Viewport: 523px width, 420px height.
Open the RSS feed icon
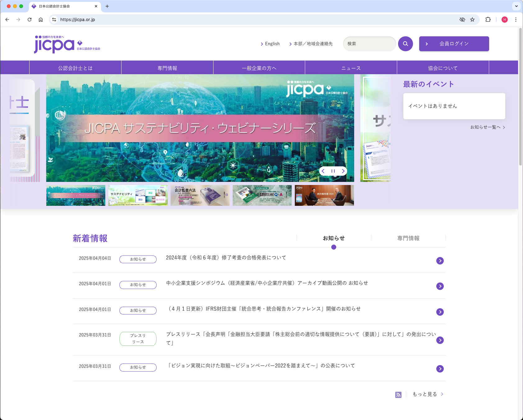coord(398,395)
